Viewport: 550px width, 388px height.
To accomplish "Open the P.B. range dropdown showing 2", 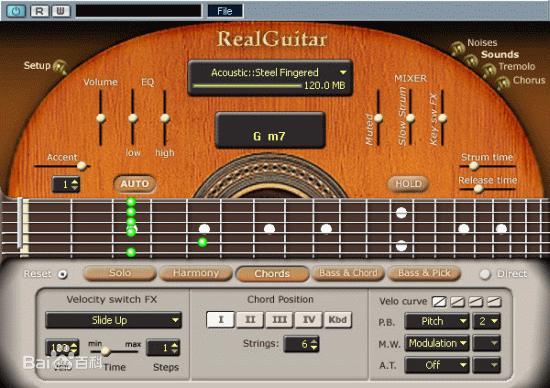I will [x=487, y=321].
